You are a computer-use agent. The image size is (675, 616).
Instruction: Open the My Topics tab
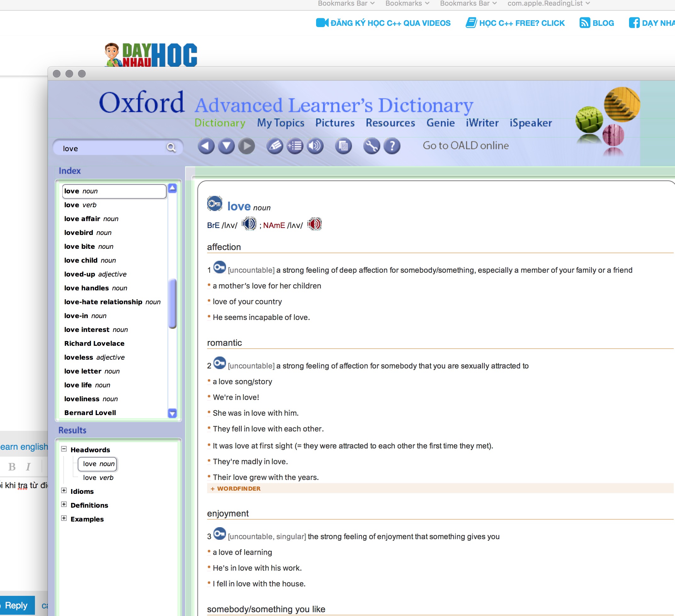(281, 123)
